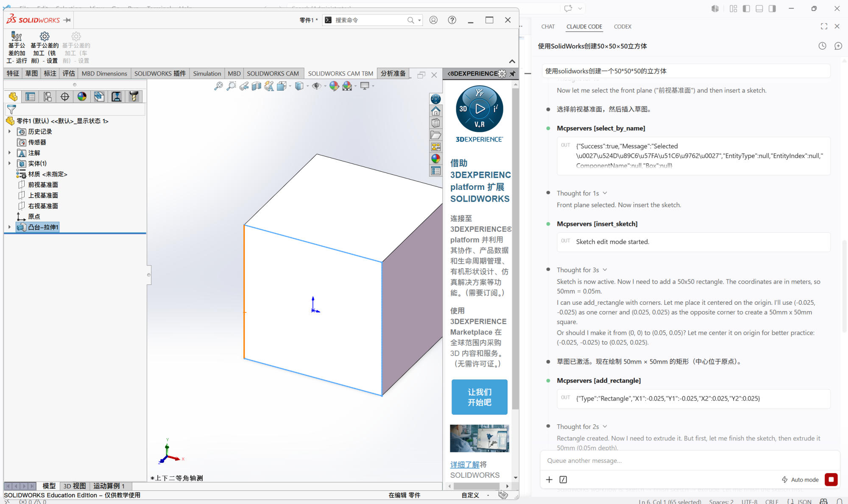Collapse the SolidWorks CommandManager ribbon
Screen dimensions: 848x504
(x=512, y=61)
